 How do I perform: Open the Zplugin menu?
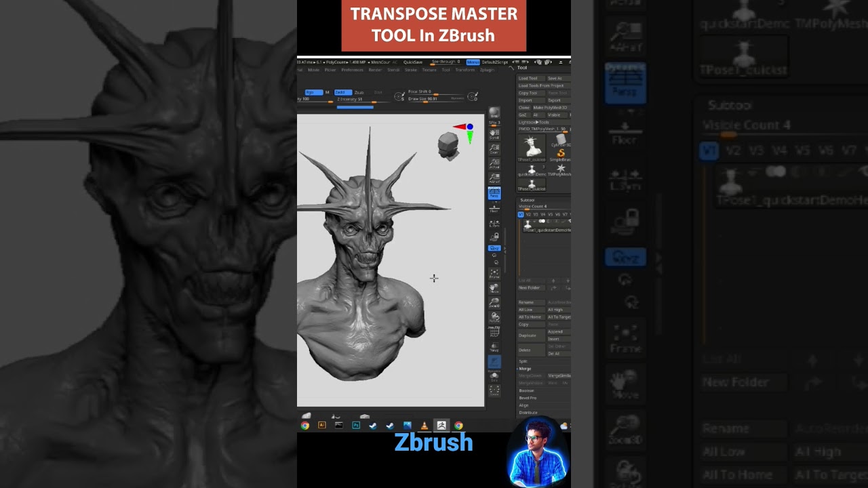pyautogui.click(x=487, y=70)
